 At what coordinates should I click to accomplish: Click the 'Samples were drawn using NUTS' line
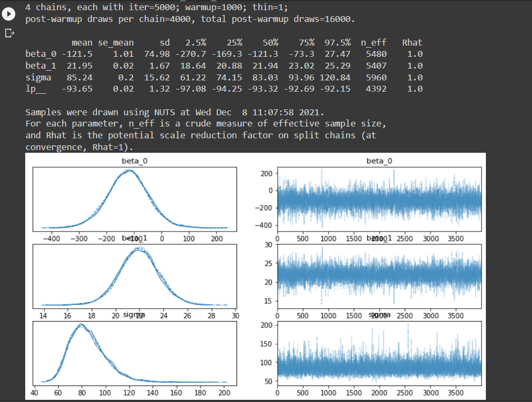pyautogui.click(x=175, y=112)
